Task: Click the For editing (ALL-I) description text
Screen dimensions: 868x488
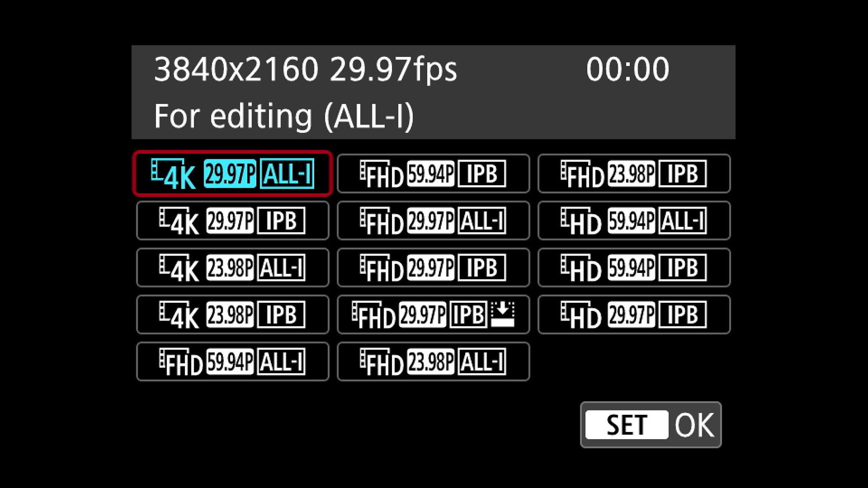Action: click(x=284, y=116)
